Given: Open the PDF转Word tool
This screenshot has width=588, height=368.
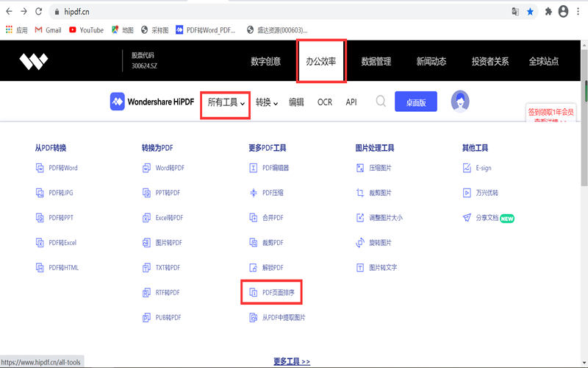Looking at the screenshot, I should (x=62, y=168).
